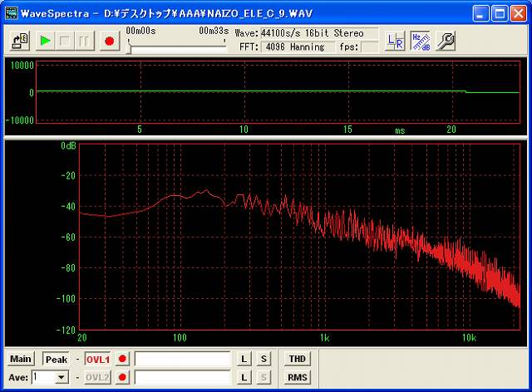Record the OVL1 overlay with the red dot
Image resolution: width=532 pixels, height=392 pixels.
(x=122, y=359)
